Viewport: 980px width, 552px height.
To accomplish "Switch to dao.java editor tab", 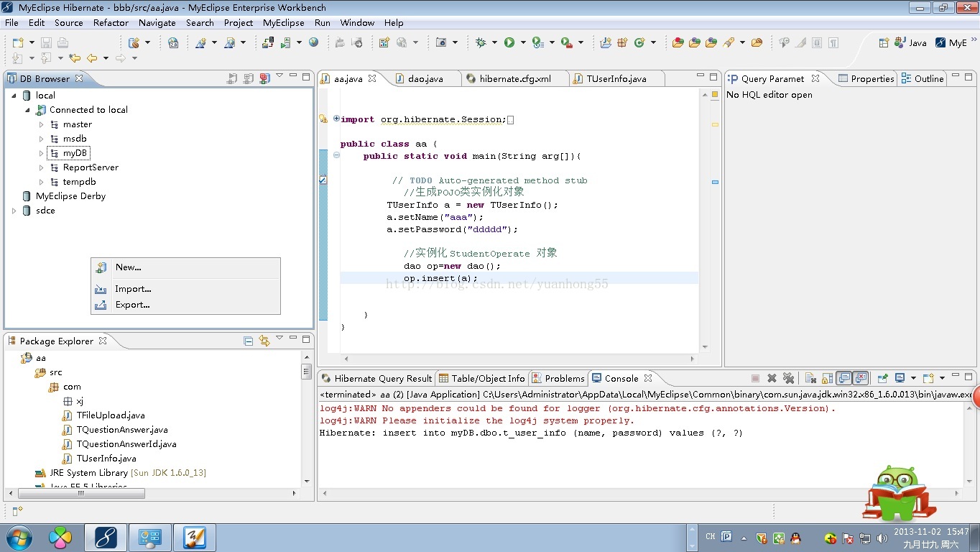I will 425,78.
